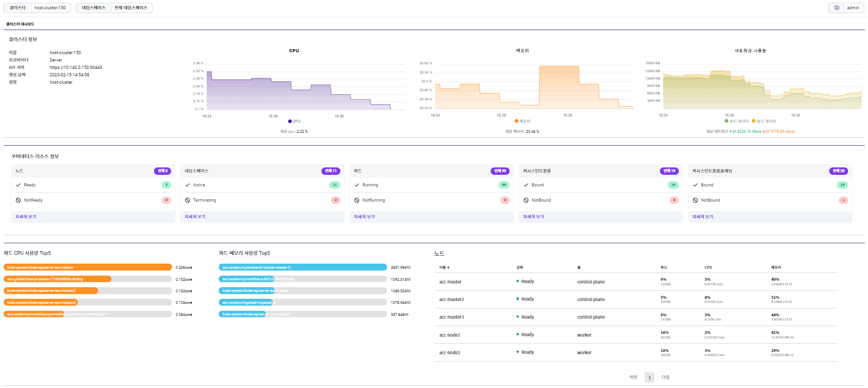
Task: Toggle the 수신 데이터 legend marker
Action: (x=726, y=121)
